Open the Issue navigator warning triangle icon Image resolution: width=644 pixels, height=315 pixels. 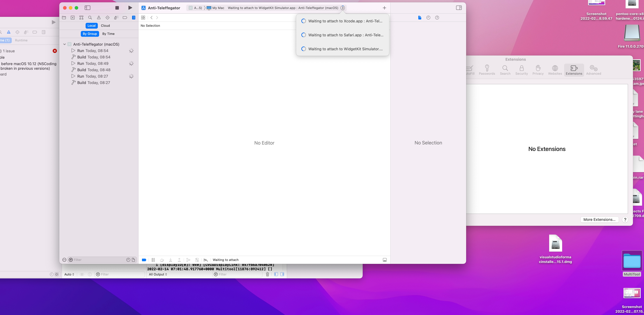(x=99, y=17)
